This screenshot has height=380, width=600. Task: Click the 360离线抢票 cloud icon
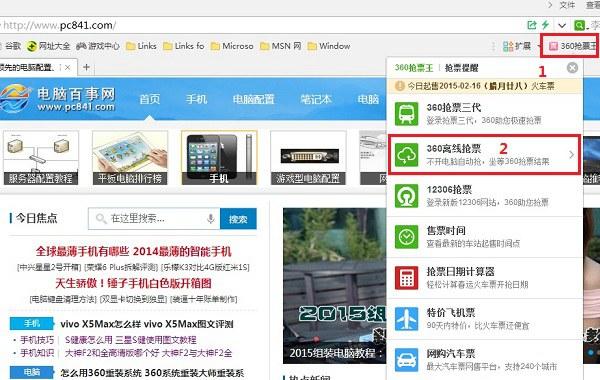406,155
